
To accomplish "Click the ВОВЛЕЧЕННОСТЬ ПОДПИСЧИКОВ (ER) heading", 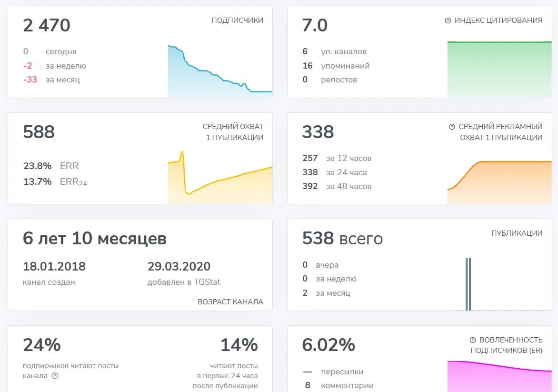I will [507, 345].
